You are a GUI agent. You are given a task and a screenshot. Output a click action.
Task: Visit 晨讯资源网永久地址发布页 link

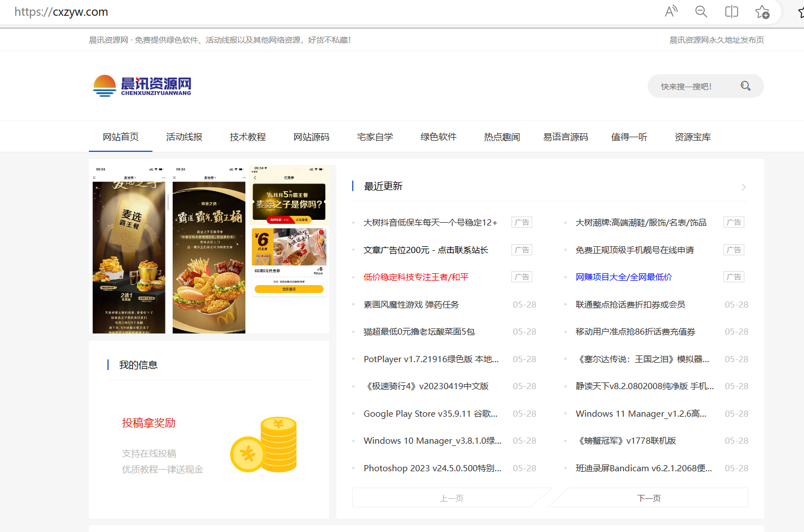point(716,39)
